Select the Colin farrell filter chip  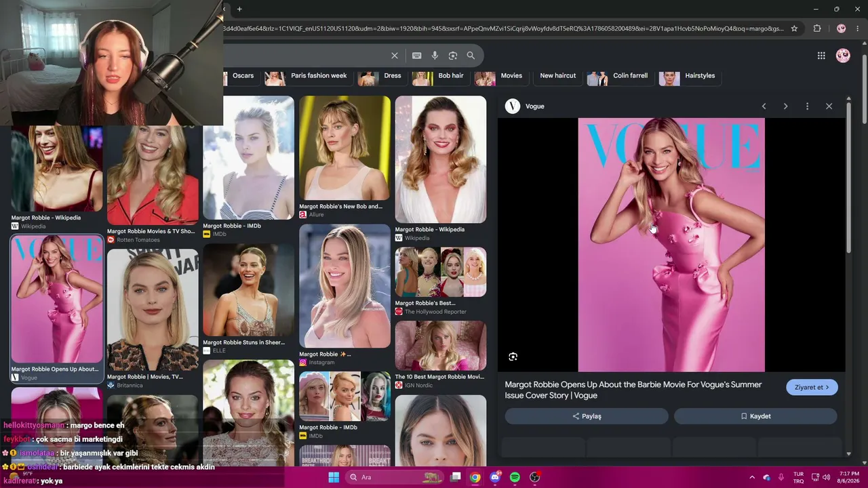(x=618, y=76)
